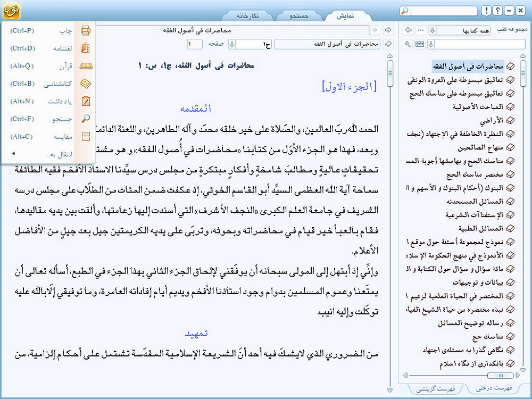Click the top search input field
The image size is (532, 399).
[444, 11]
